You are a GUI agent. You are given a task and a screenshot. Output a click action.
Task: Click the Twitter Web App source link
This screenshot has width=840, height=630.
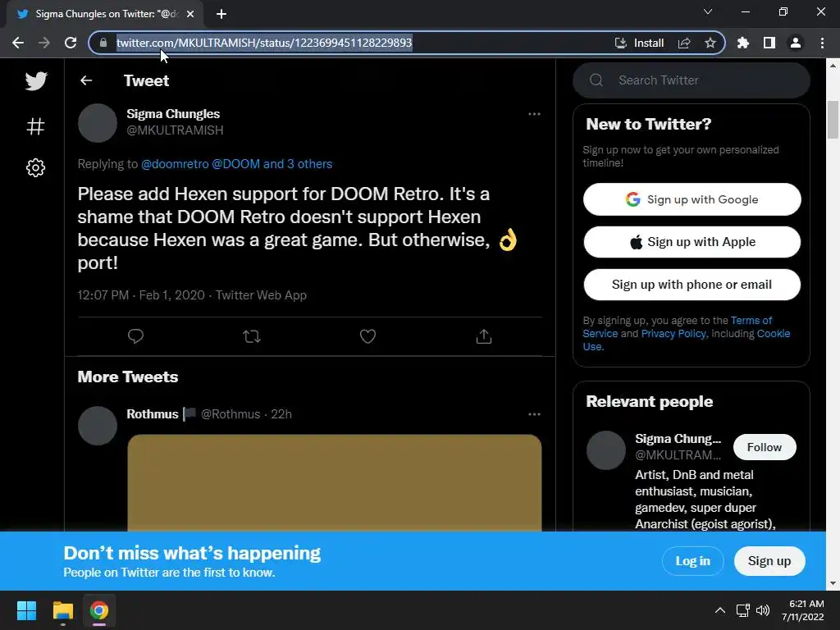coord(261,295)
